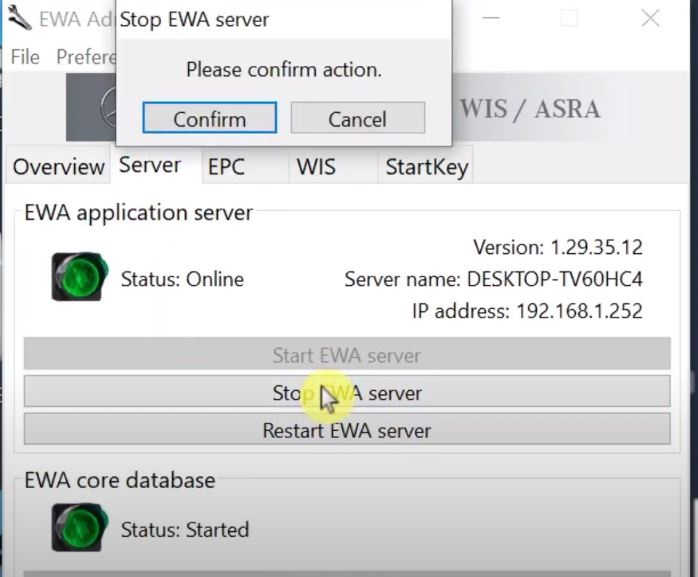Screen dimensions: 698x577
Task: Minimize the EWA Admin window
Action: (491, 18)
